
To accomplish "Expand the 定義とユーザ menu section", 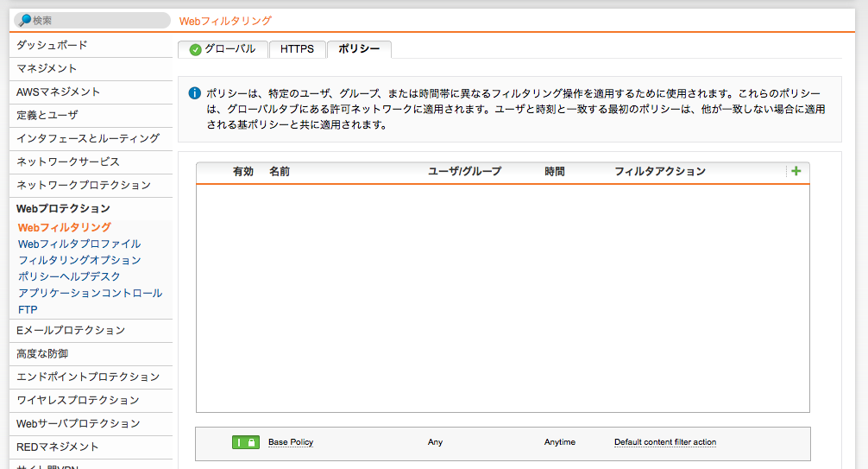I will pyautogui.click(x=47, y=115).
